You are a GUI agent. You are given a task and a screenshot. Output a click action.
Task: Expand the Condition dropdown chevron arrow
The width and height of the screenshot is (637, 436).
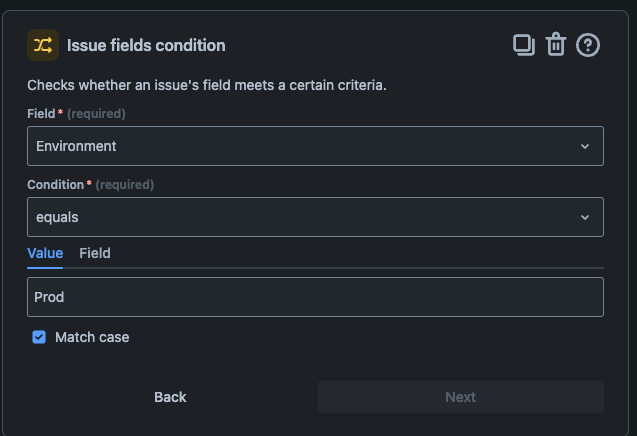pos(585,217)
